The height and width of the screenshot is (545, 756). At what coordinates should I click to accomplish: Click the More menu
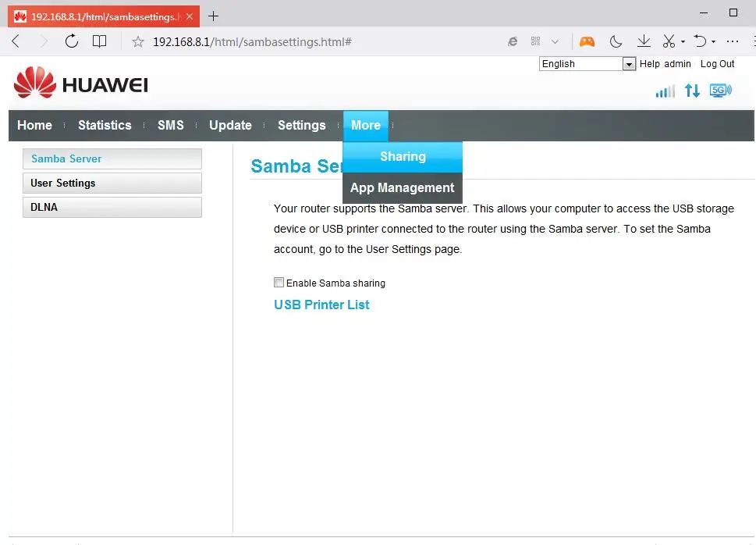pyautogui.click(x=366, y=126)
